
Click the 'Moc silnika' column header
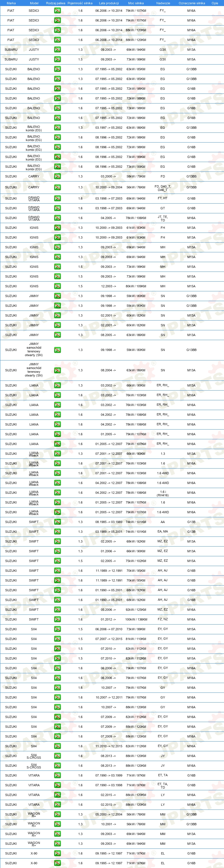click(136, 3)
